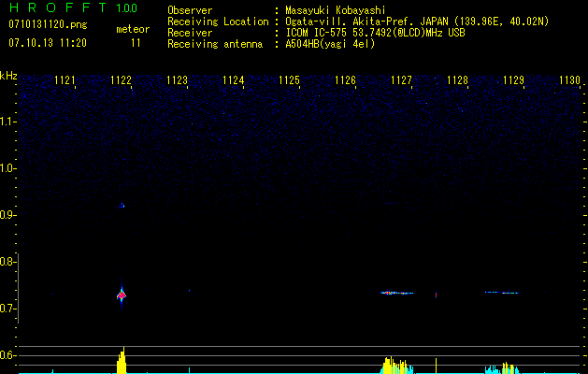Click the meteor label
Screen dimensions: 588x374
pyautogui.click(x=133, y=29)
